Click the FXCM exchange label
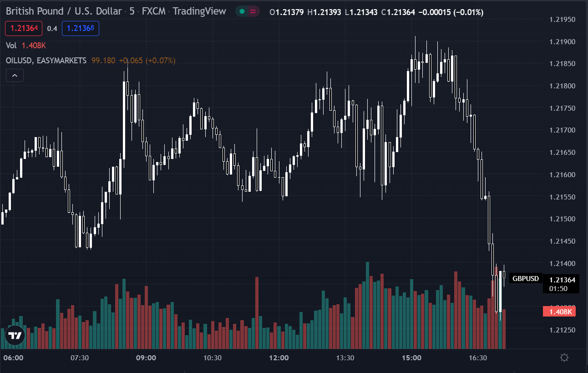The image size is (588, 373). click(153, 11)
